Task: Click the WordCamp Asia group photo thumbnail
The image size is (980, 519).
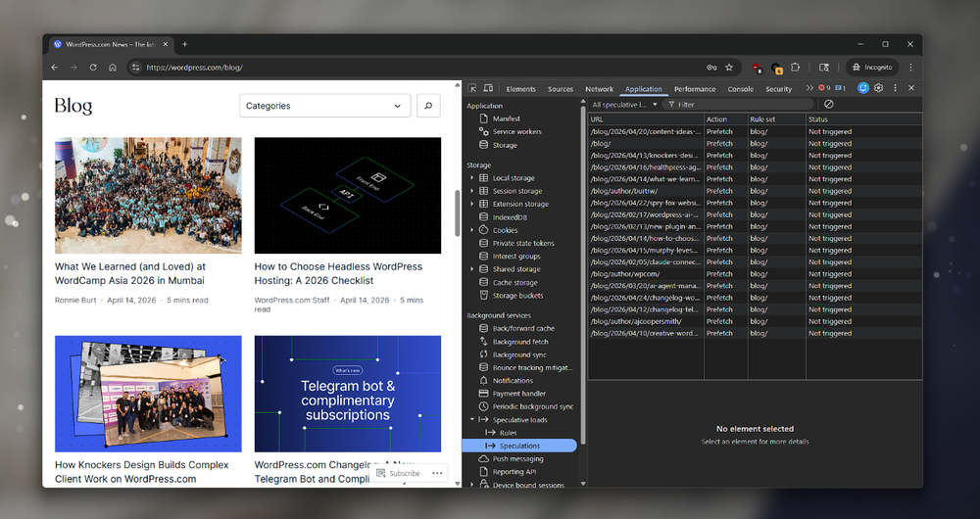Action: [148, 196]
